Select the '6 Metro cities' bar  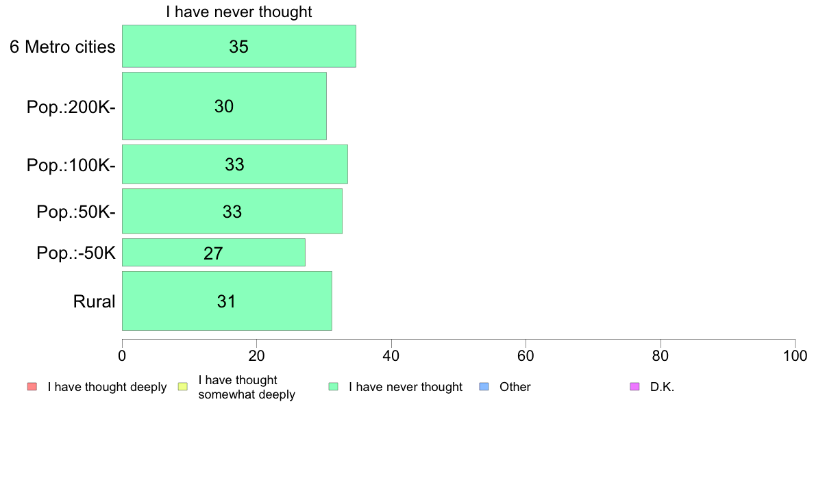coord(239,46)
